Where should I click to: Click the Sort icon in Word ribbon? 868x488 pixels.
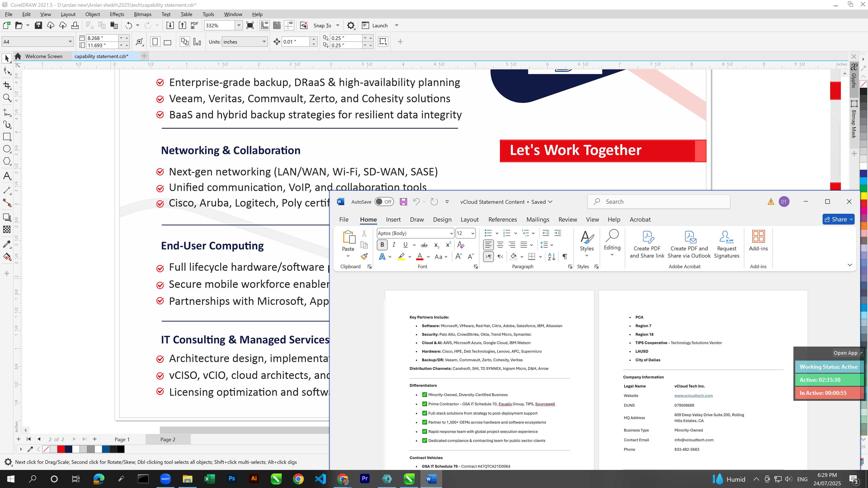552,257
